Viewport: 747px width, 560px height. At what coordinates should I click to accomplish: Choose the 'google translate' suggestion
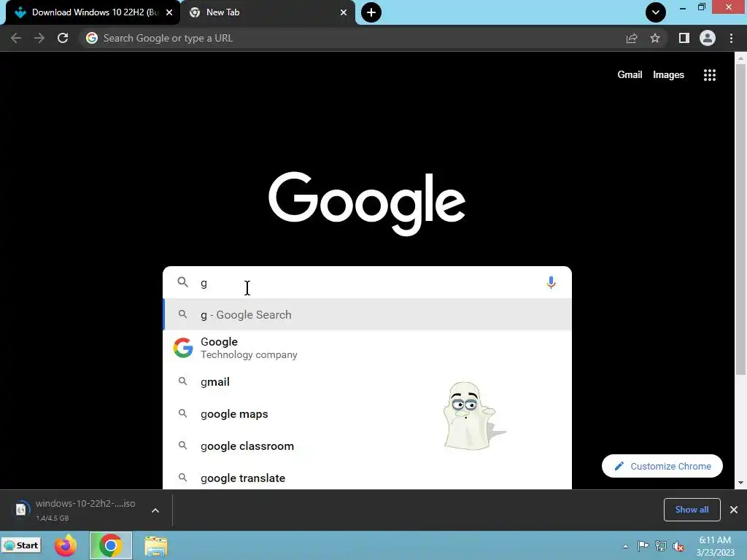(367, 477)
